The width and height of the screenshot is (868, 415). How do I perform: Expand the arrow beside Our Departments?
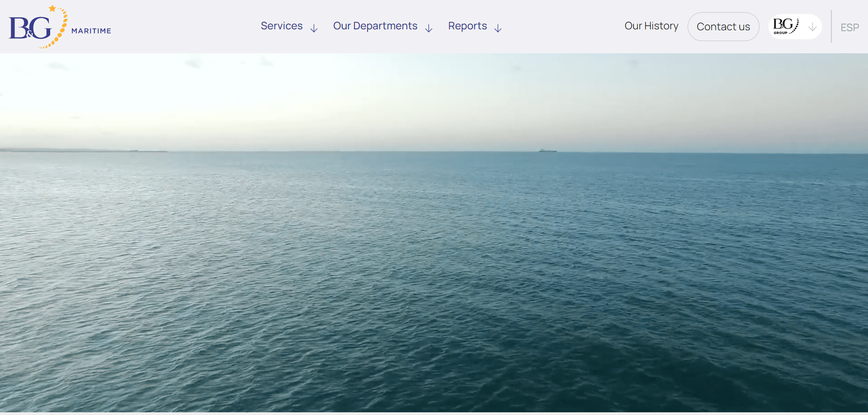(x=429, y=28)
